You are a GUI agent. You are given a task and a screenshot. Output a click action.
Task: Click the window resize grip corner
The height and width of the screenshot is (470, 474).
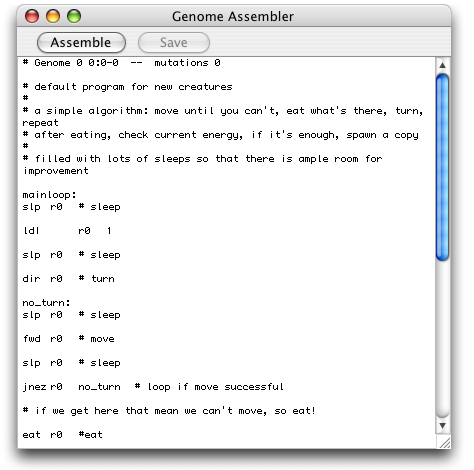pyautogui.click(x=444, y=442)
